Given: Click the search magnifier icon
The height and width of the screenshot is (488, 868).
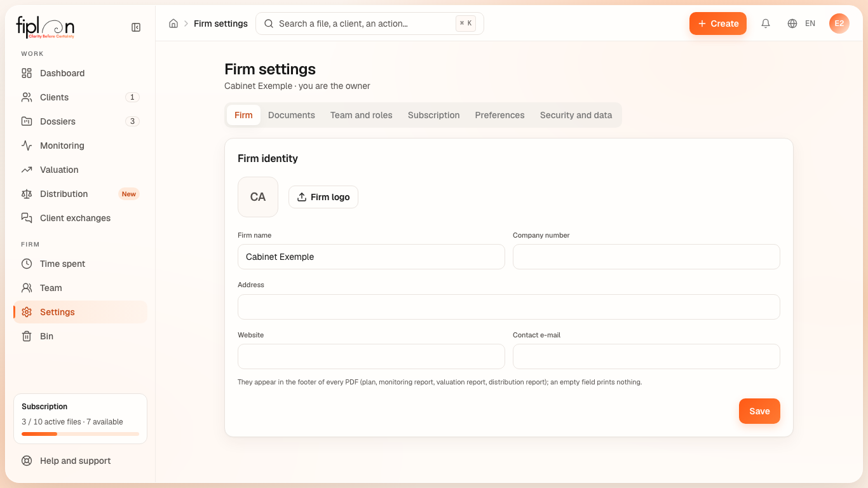Looking at the screenshot, I should click(269, 24).
